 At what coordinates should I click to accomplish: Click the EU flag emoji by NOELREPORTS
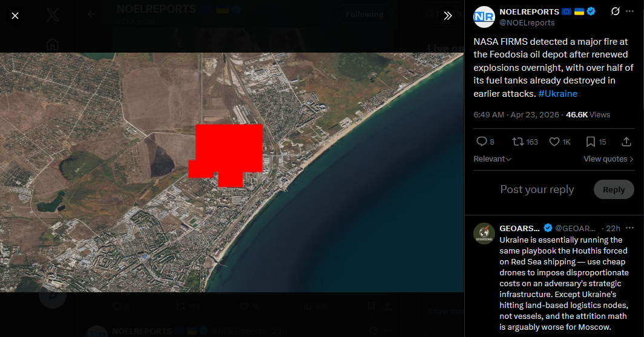[567, 11]
